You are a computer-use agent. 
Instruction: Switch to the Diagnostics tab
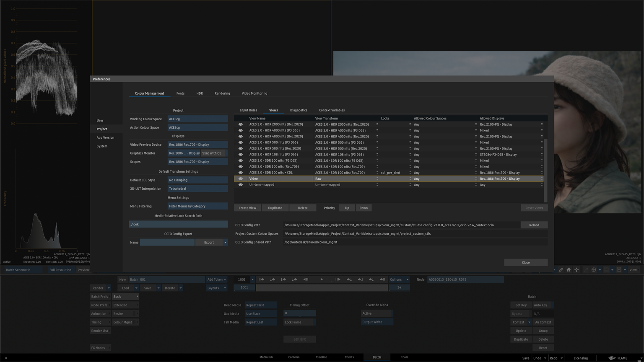(299, 110)
